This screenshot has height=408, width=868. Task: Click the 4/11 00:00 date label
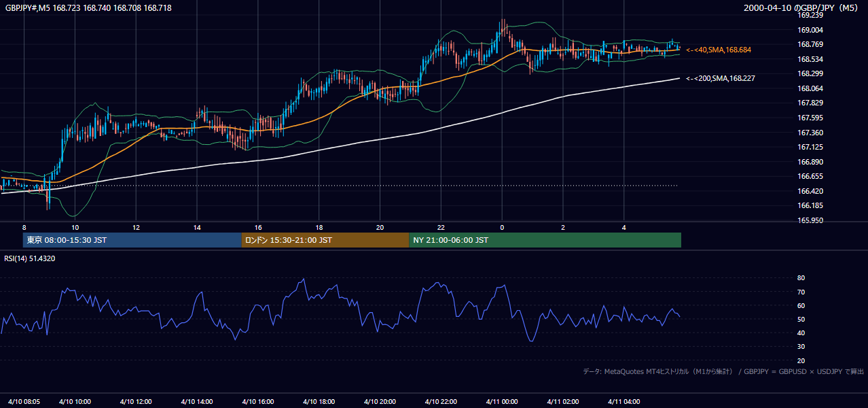click(502, 401)
